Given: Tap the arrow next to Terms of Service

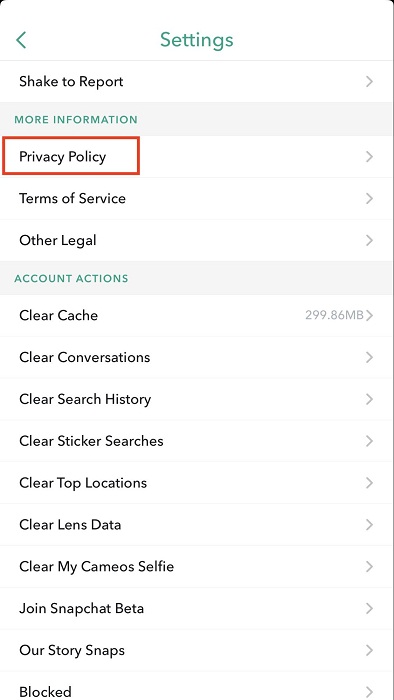Looking at the screenshot, I should point(369,199).
